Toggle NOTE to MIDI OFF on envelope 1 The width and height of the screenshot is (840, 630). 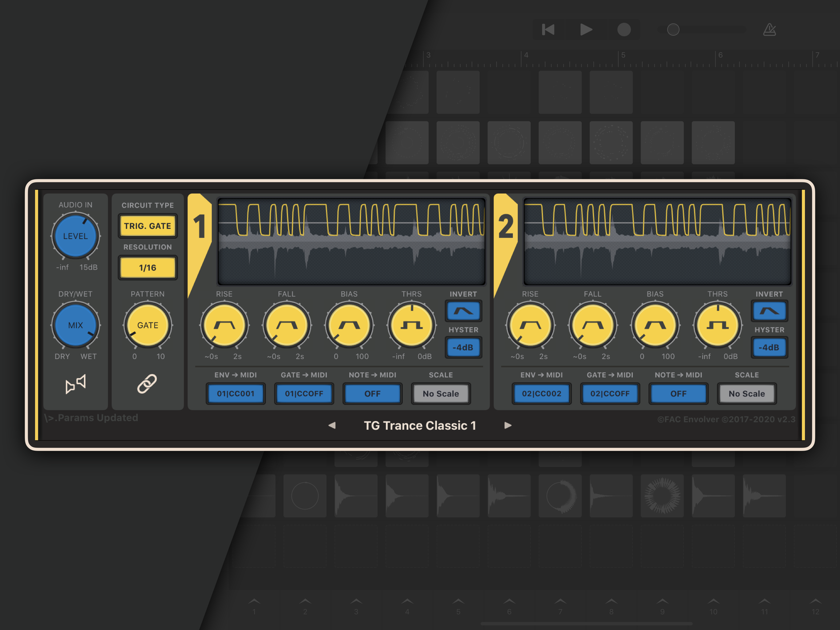click(x=372, y=394)
